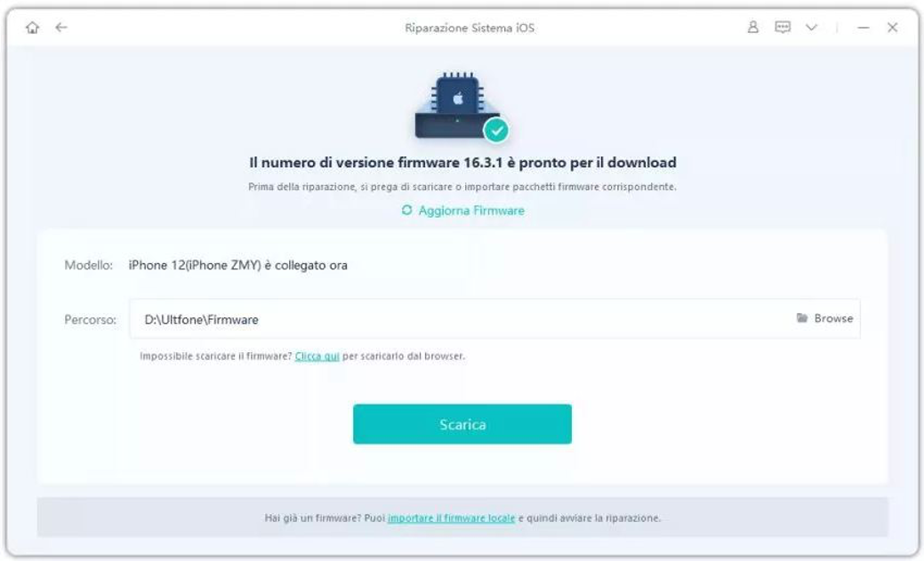This screenshot has width=924, height=561.
Task: Click the Aggiorna Firmware link
Action: click(471, 211)
